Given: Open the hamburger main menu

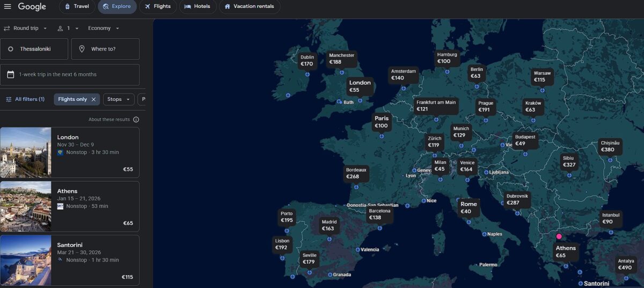Looking at the screenshot, I should point(8,6).
